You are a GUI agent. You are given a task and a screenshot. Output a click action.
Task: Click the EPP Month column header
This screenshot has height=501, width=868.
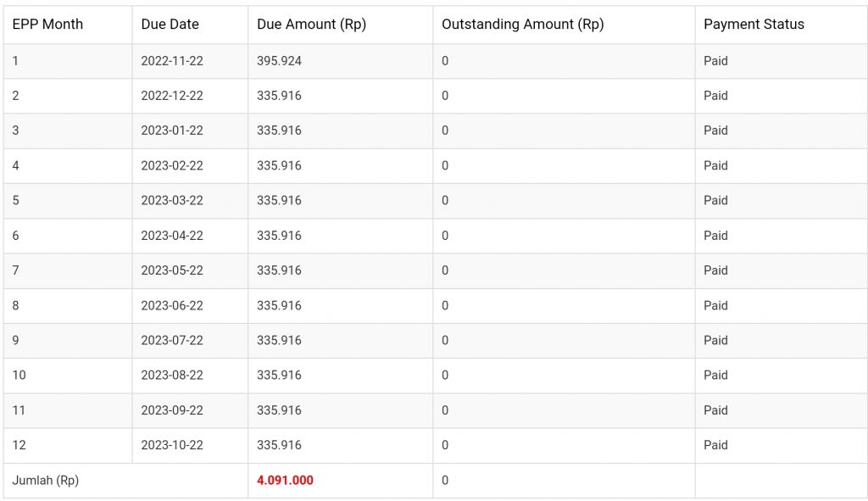pos(47,25)
